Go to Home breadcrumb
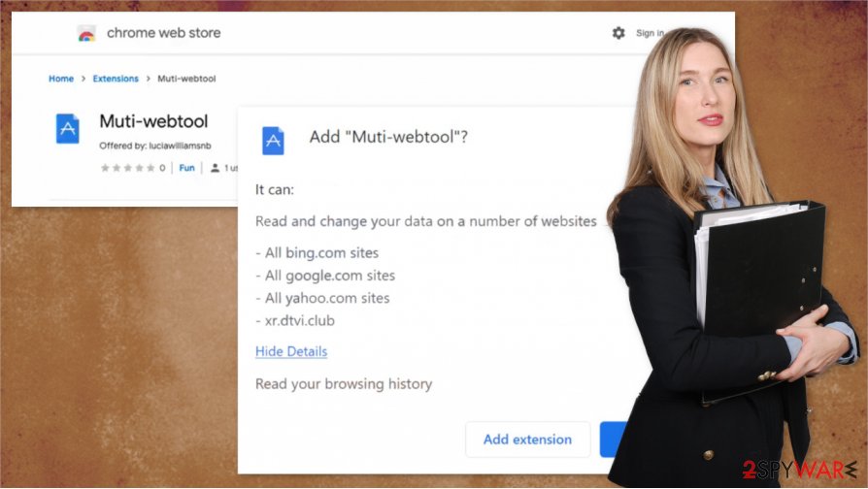This screenshot has width=868, height=489. click(61, 79)
